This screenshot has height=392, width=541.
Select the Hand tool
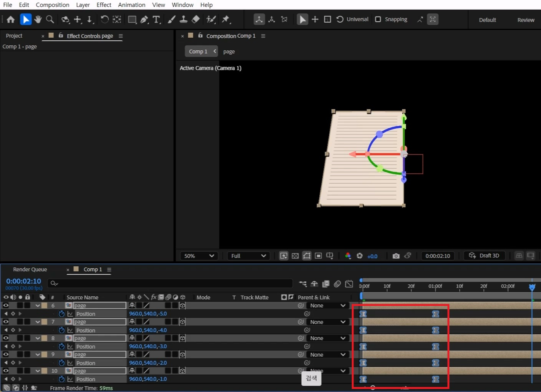[38, 19]
